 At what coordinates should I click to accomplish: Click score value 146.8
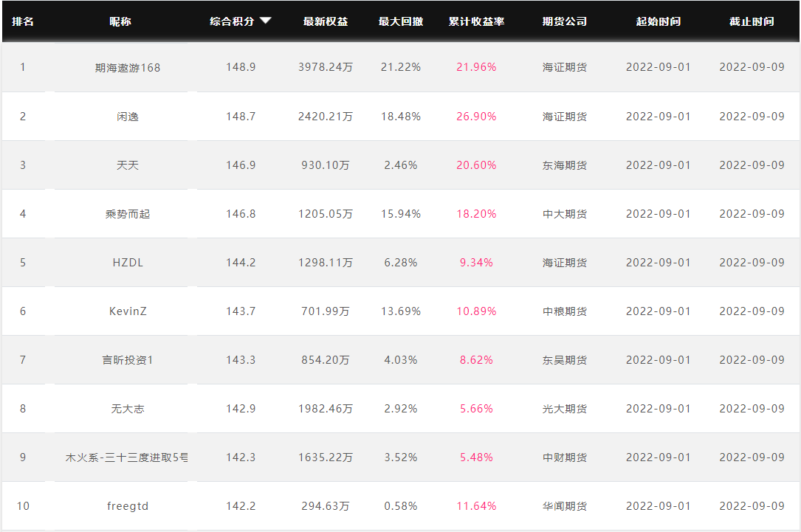pyautogui.click(x=241, y=213)
